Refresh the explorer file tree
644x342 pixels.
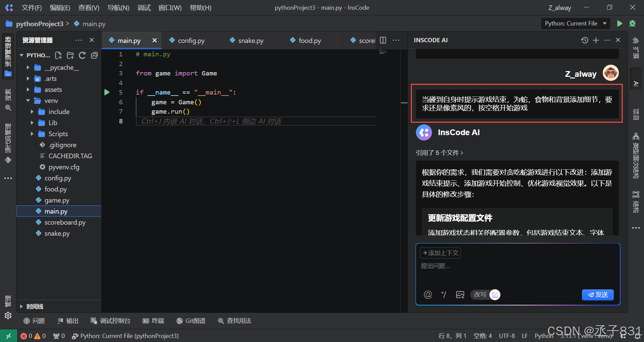click(x=82, y=55)
